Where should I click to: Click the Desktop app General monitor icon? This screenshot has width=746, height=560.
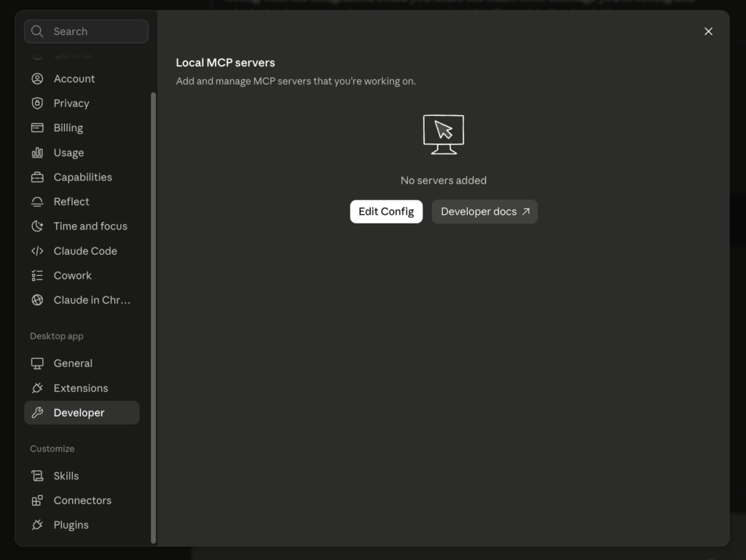(x=37, y=363)
